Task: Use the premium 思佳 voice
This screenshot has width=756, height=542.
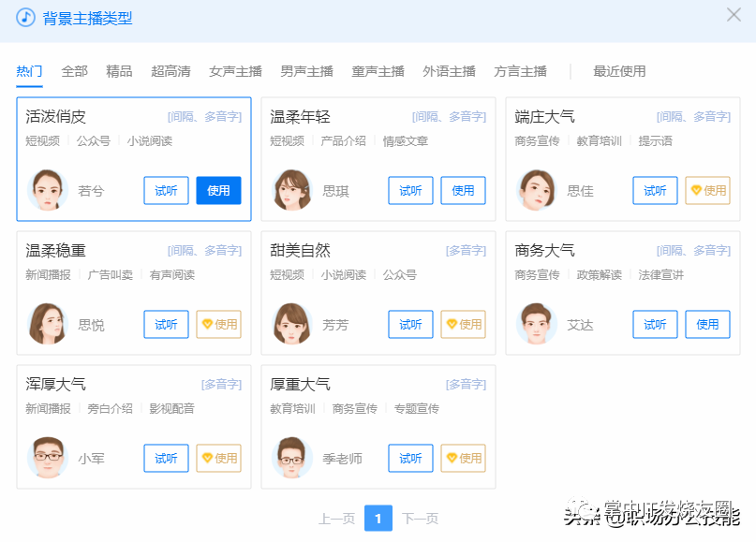Action: (x=707, y=190)
